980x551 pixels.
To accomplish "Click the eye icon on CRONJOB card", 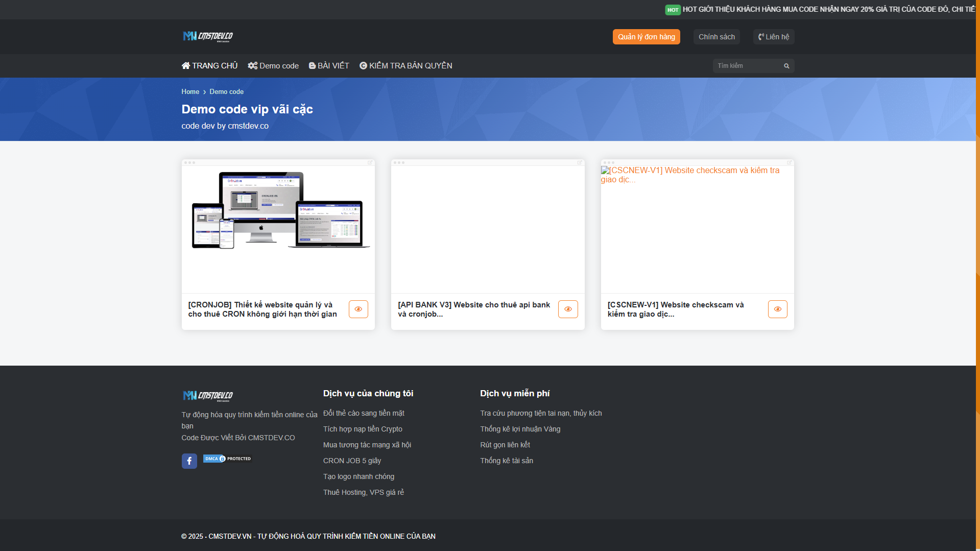I will pyautogui.click(x=358, y=309).
